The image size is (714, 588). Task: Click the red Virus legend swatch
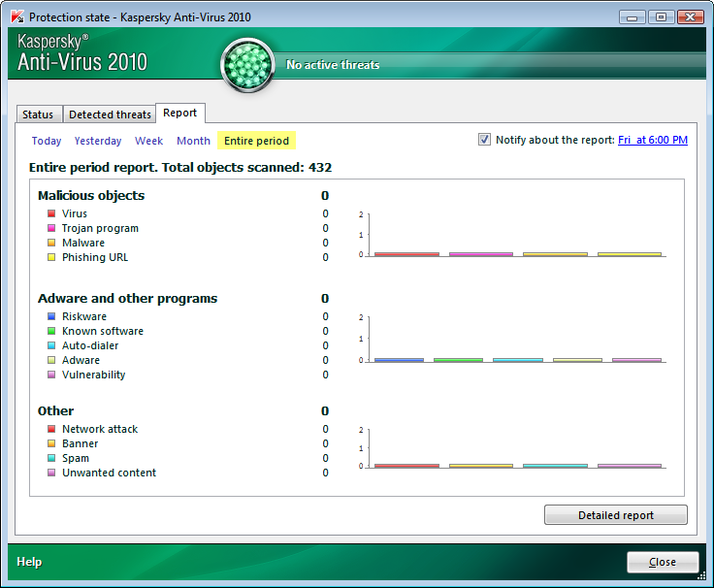(51, 213)
